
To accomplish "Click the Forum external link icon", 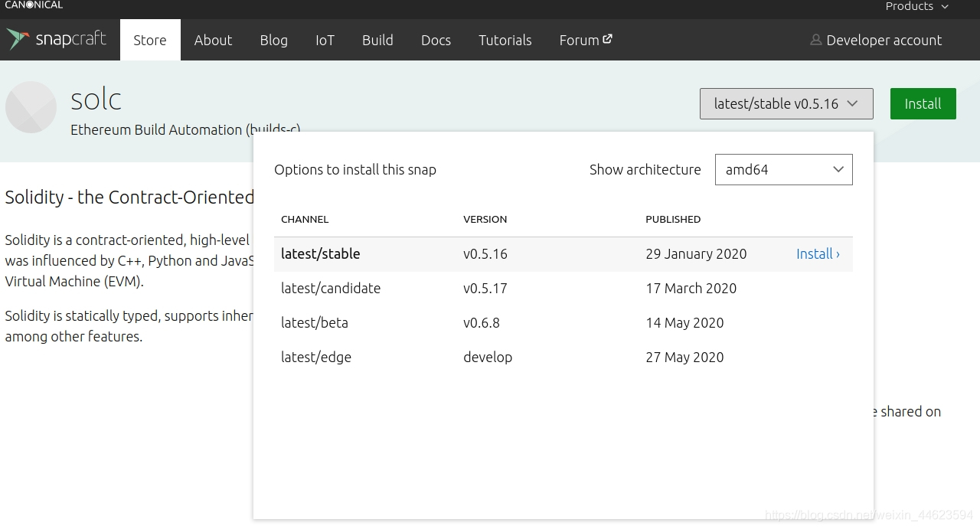I will 608,39.
